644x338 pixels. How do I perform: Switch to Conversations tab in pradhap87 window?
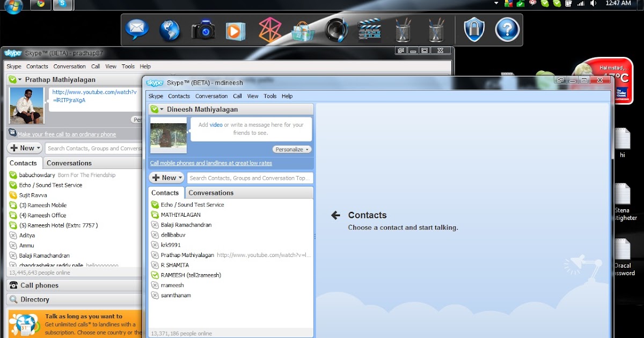point(69,163)
